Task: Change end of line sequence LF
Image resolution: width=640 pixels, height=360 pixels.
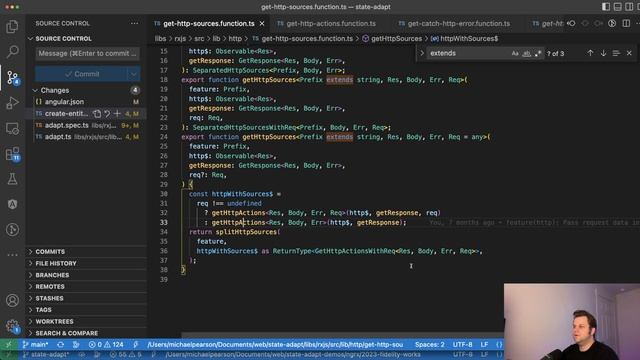Action: pyautogui.click(x=484, y=344)
